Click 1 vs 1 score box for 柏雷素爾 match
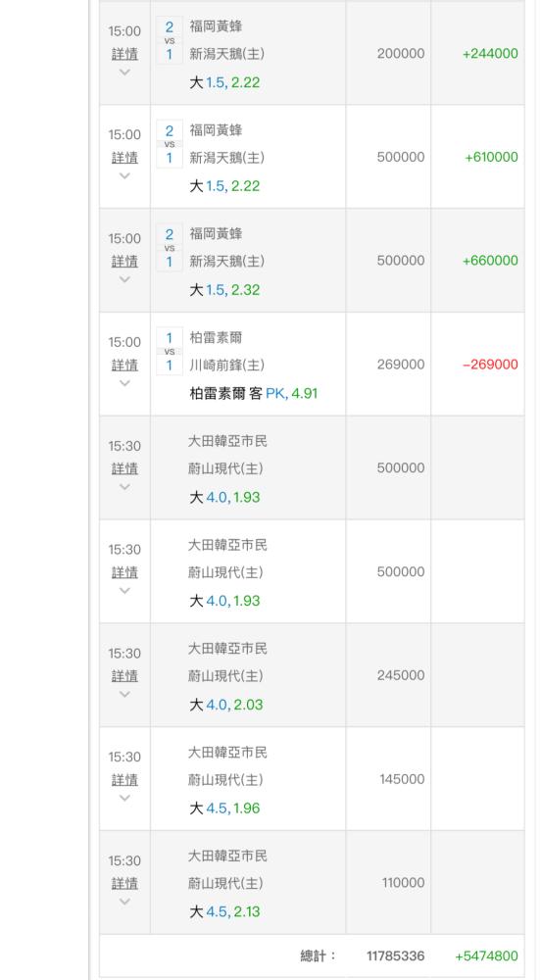The image size is (541, 980). coord(170,352)
